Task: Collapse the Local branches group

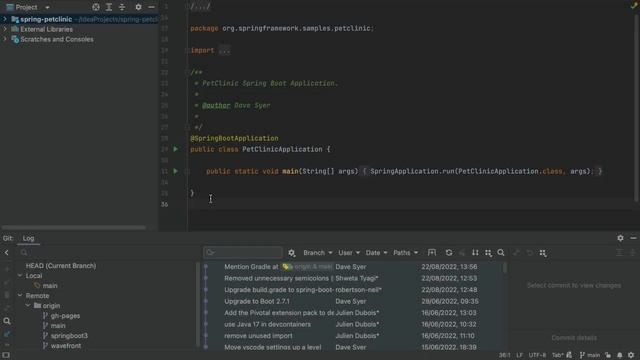Action: (20, 276)
